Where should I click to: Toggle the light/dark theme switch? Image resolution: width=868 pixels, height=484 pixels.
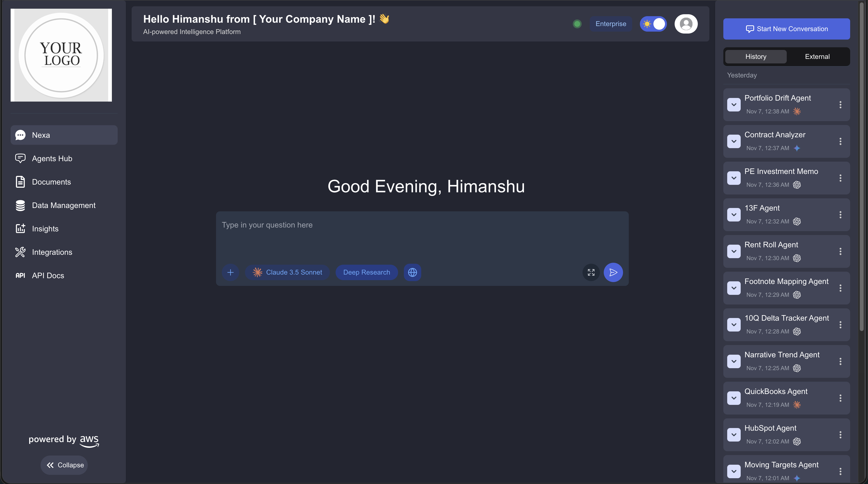pos(653,24)
